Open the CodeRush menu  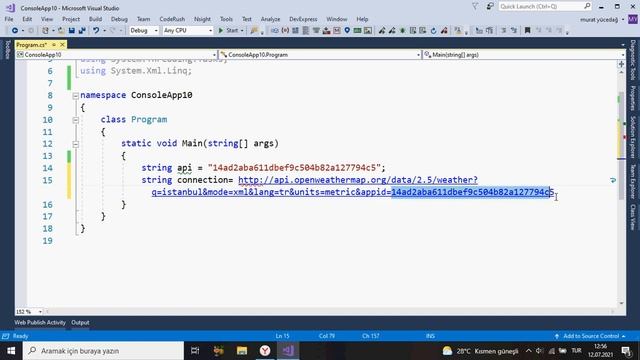click(172, 19)
